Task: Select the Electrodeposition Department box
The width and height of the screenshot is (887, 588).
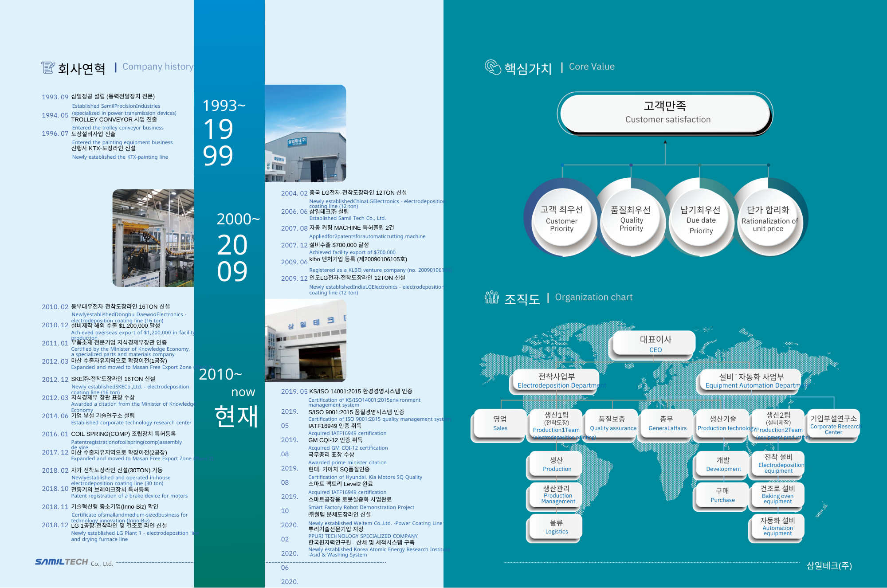Action: click(556, 380)
